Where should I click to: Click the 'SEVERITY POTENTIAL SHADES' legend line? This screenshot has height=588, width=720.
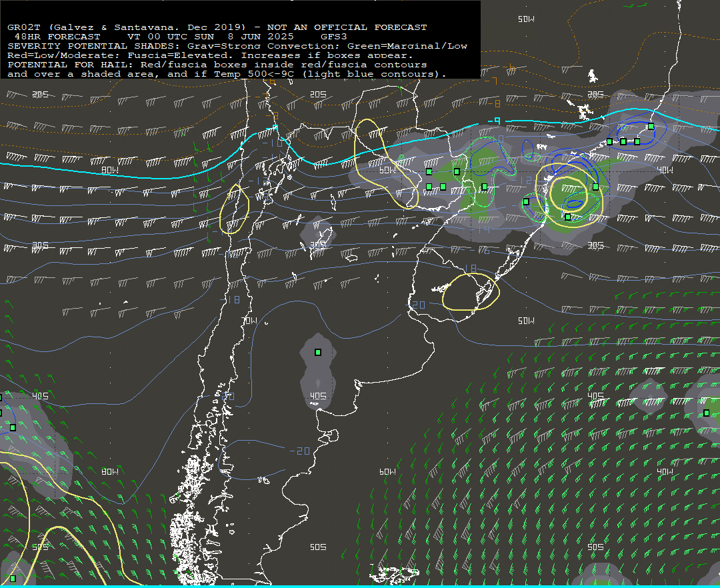click(x=237, y=46)
